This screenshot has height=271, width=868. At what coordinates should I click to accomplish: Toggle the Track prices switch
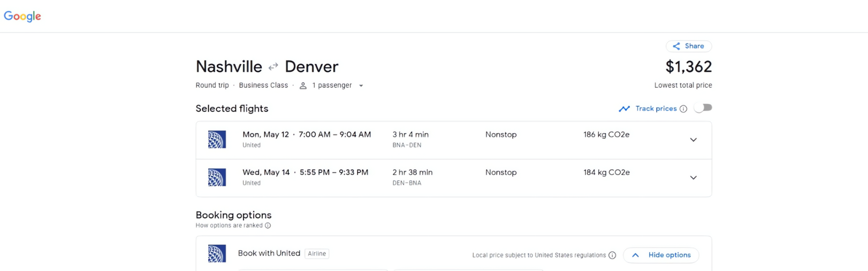point(703,108)
